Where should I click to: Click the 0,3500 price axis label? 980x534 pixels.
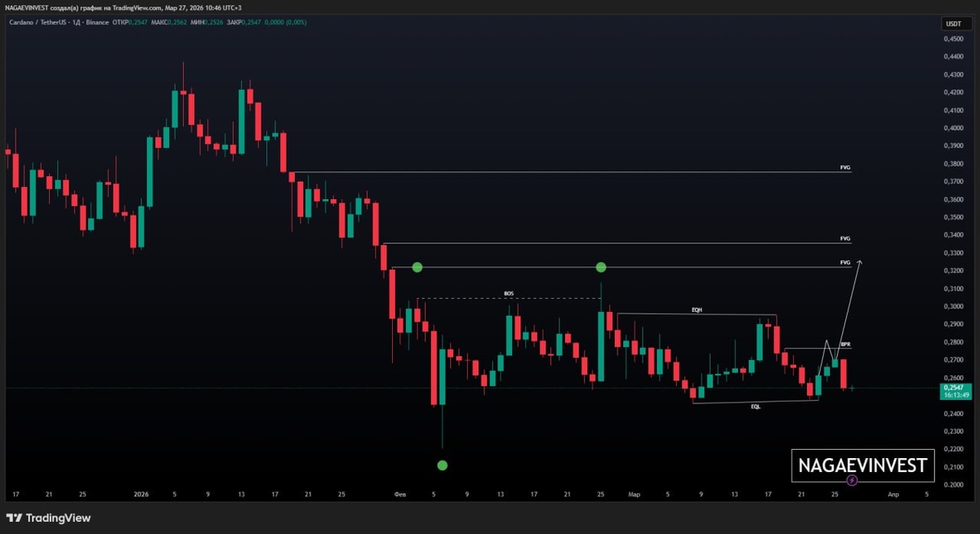point(953,217)
